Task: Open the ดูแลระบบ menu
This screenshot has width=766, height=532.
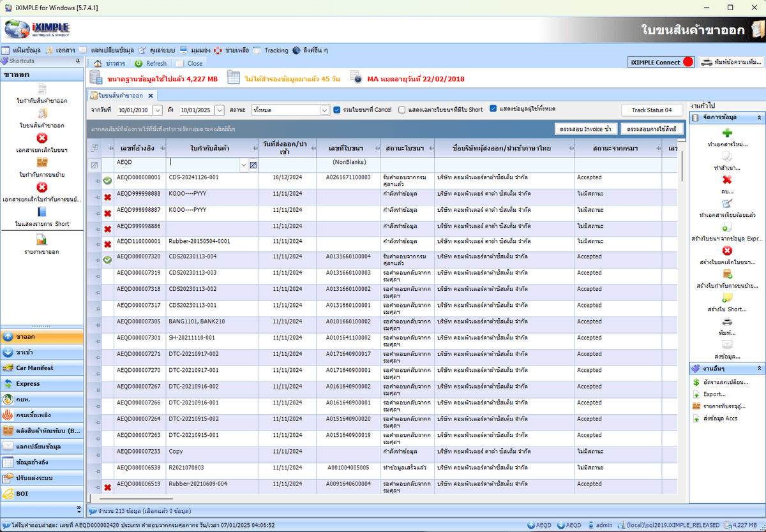Action: 157,50
